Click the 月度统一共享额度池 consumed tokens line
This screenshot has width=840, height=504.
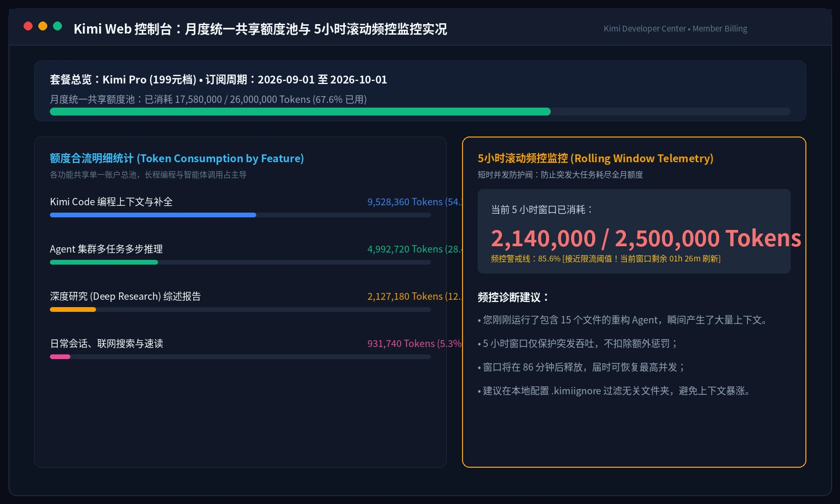208,99
